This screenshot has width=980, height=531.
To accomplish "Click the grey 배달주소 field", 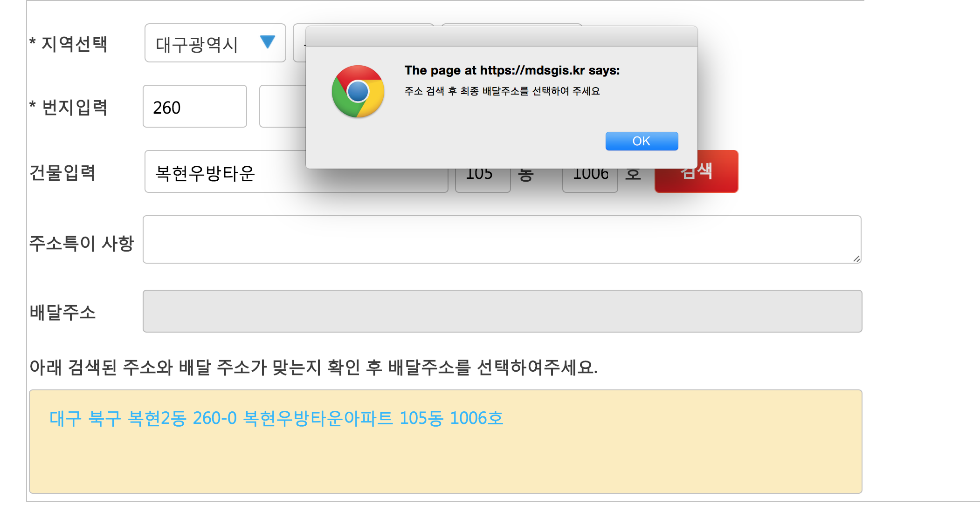I will tap(502, 311).
